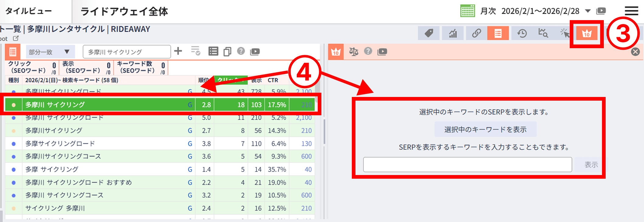The height and width of the screenshot is (222, 644).
Task: Open the rising bar chart toolbar icon
Action: (453, 33)
